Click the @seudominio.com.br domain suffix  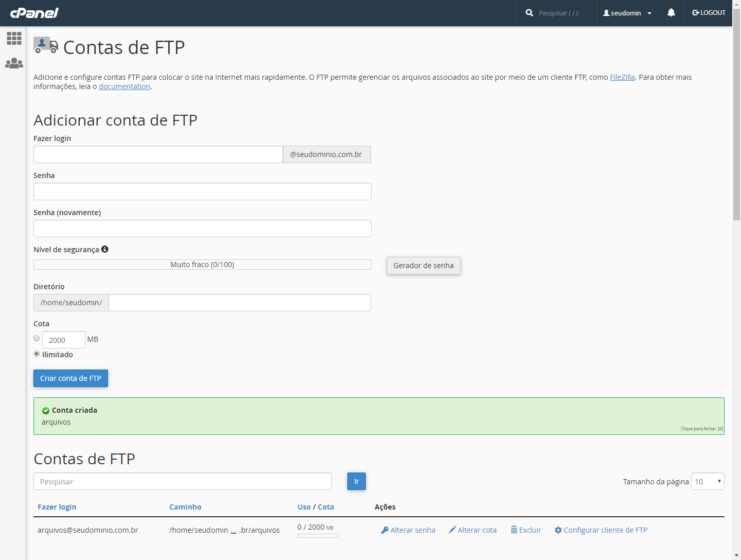coord(327,154)
